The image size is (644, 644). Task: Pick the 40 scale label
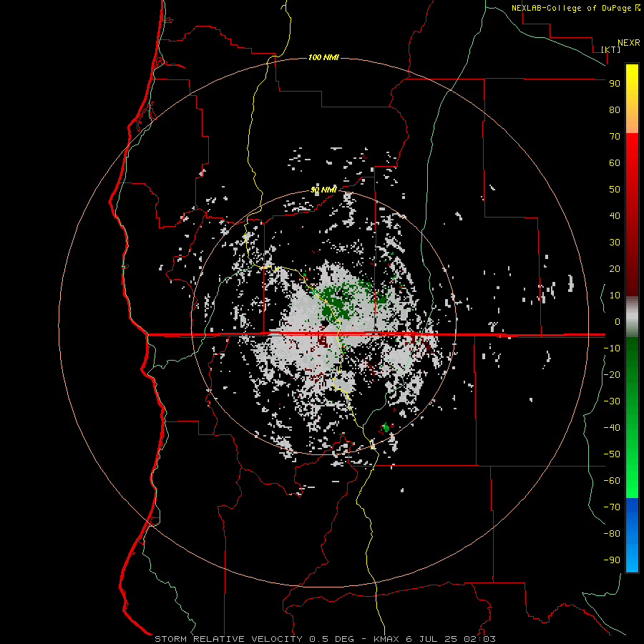click(x=615, y=216)
